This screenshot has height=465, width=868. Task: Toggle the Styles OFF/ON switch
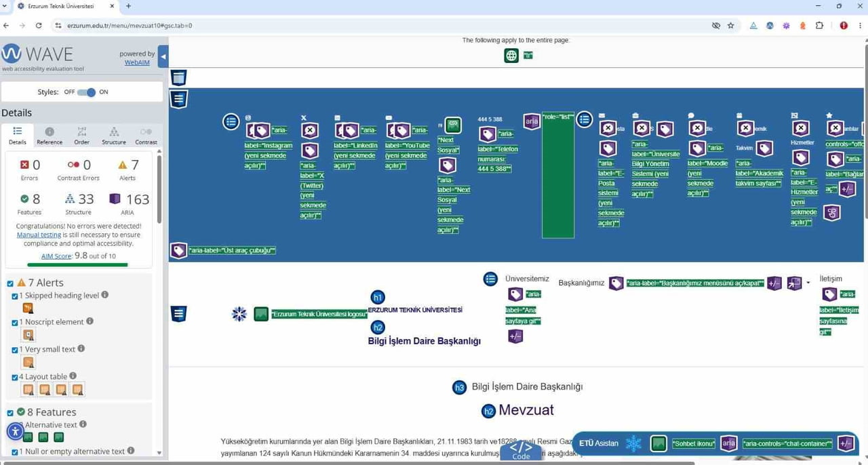point(87,92)
